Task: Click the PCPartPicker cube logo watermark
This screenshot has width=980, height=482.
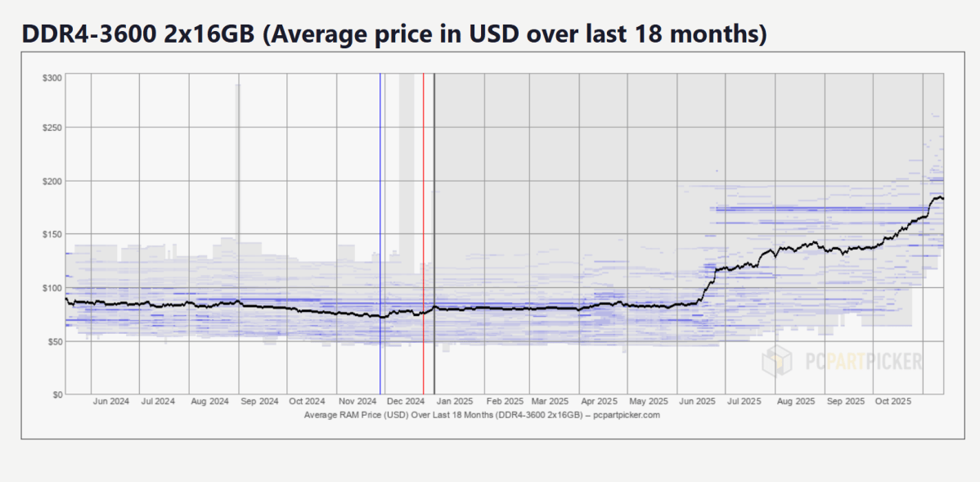Action: pos(776,361)
